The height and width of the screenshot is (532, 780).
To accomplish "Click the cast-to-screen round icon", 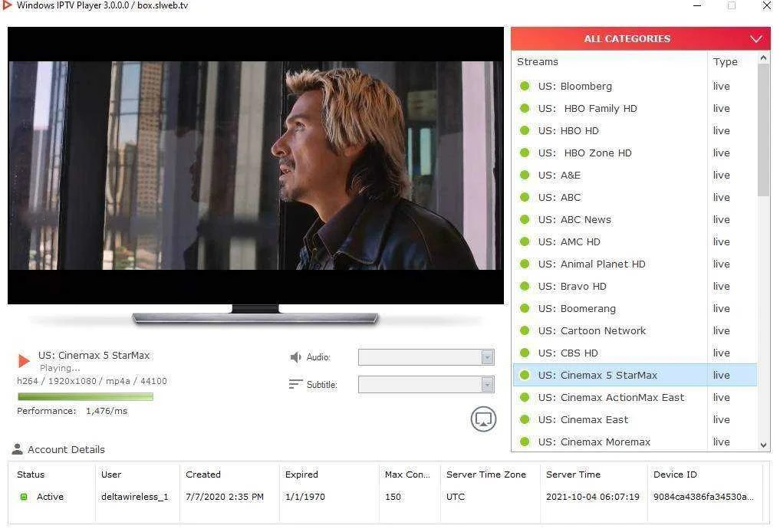I will pos(483,419).
